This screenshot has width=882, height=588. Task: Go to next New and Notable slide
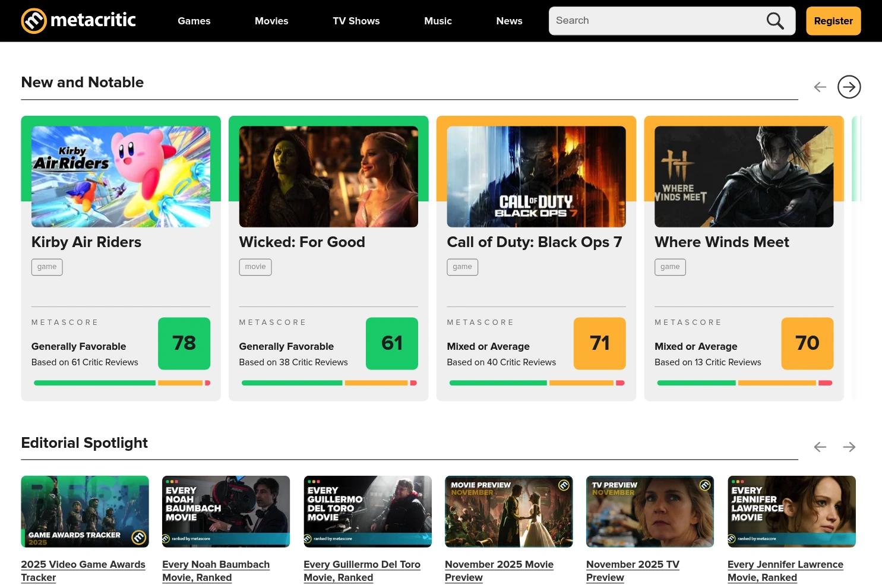(x=849, y=87)
